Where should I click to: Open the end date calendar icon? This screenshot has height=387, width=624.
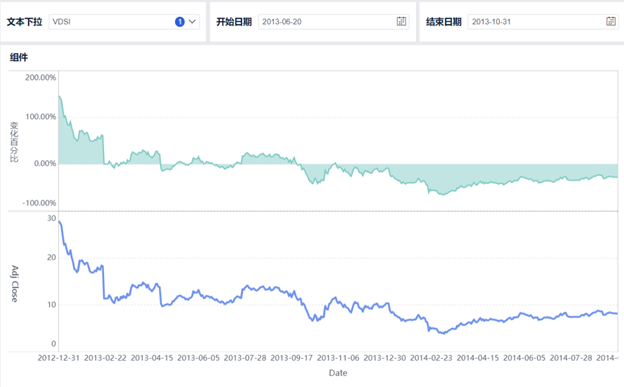(x=611, y=22)
